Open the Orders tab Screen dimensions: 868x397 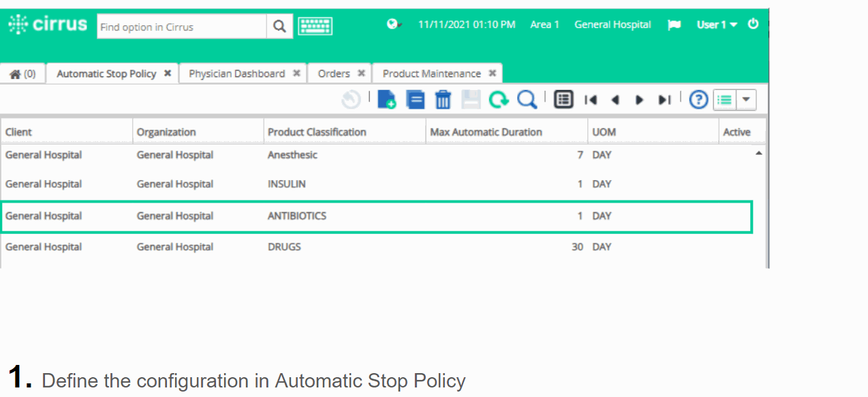tap(332, 73)
